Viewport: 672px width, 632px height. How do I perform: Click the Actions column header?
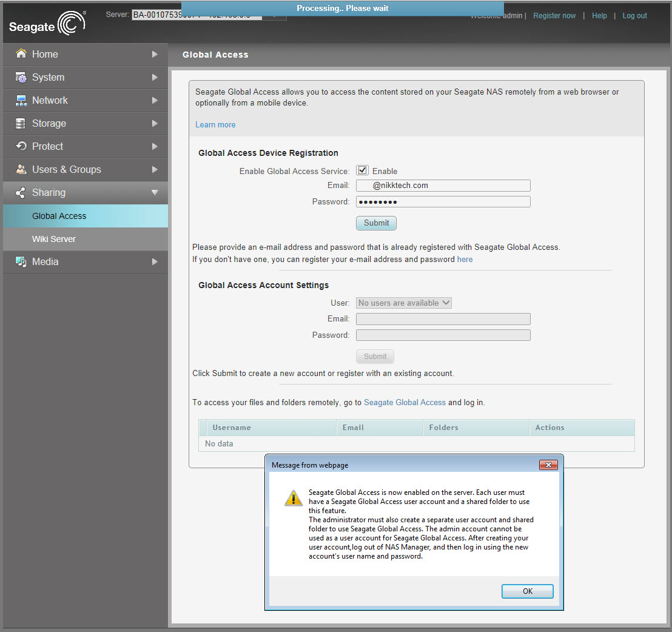(582, 428)
